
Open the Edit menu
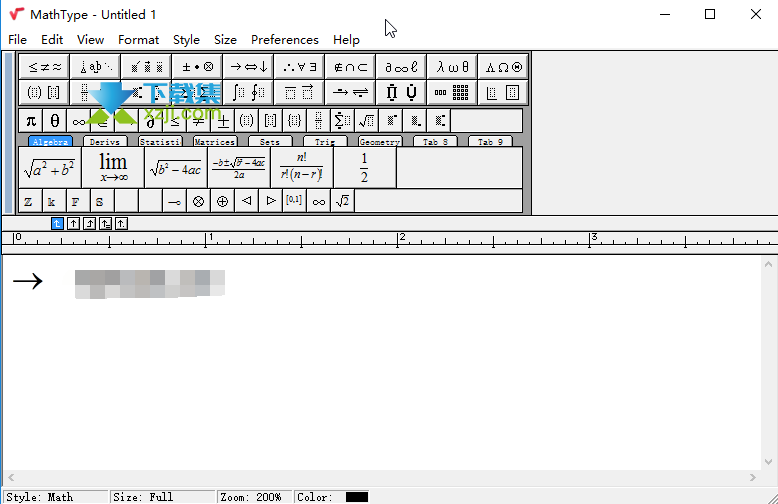tap(52, 40)
